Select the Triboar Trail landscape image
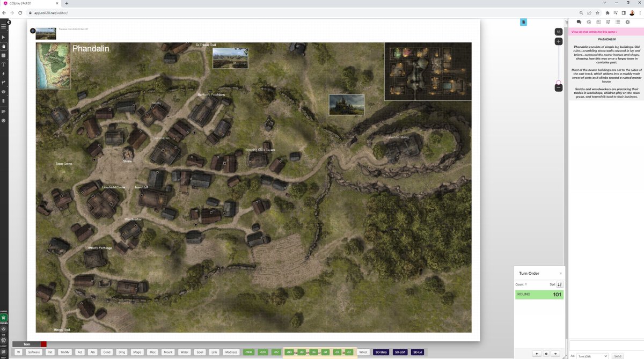Image resolution: width=644 pixels, height=359 pixels. click(230, 58)
